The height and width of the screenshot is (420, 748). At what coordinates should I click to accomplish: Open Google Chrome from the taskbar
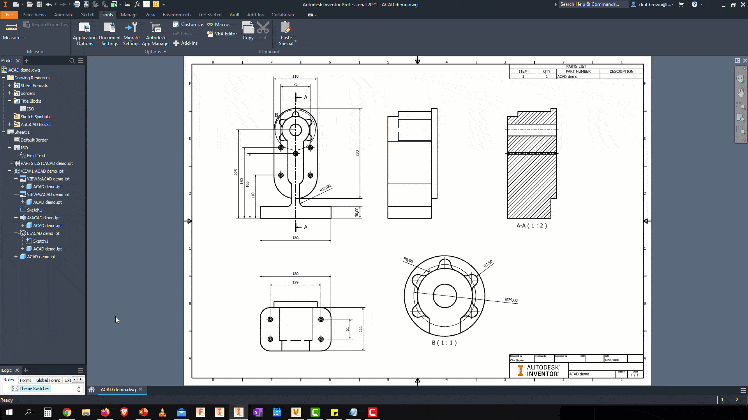coord(66,412)
